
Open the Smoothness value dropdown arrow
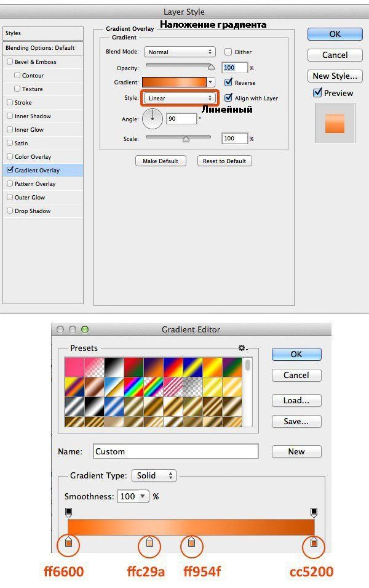[143, 496]
